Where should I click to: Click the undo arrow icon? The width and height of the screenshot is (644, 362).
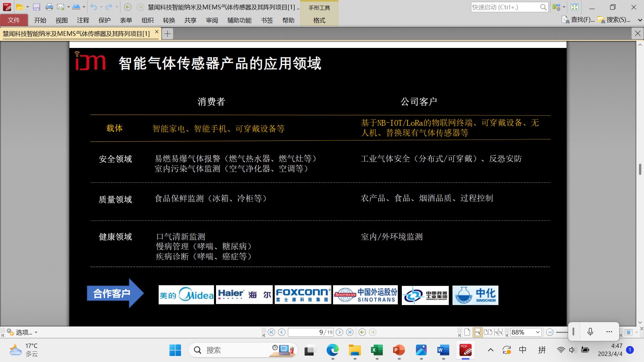point(94,7)
